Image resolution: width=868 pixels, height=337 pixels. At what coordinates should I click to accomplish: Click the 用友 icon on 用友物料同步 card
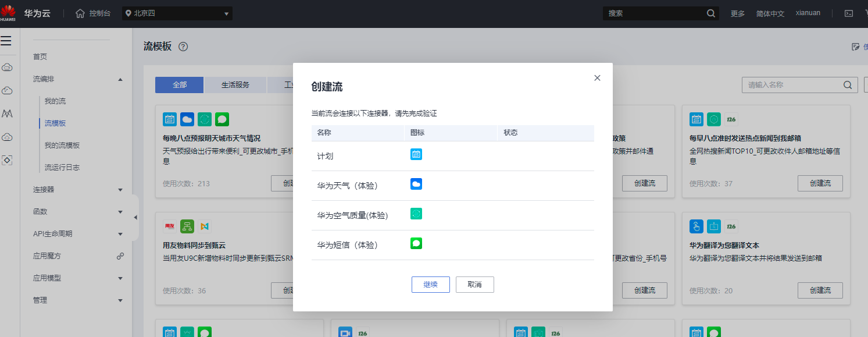(170, 225)
